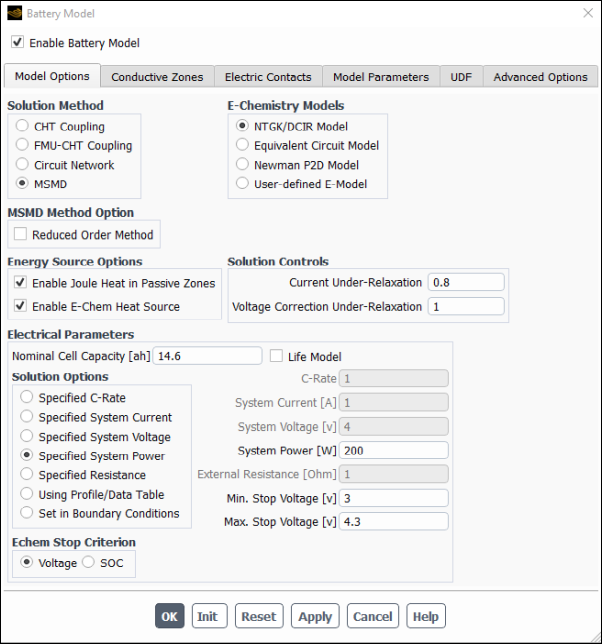Viewport: 602px width, 644px height.
Task: Enable the Reduced Order Method checkbox
Action: [x=21, y=234]
